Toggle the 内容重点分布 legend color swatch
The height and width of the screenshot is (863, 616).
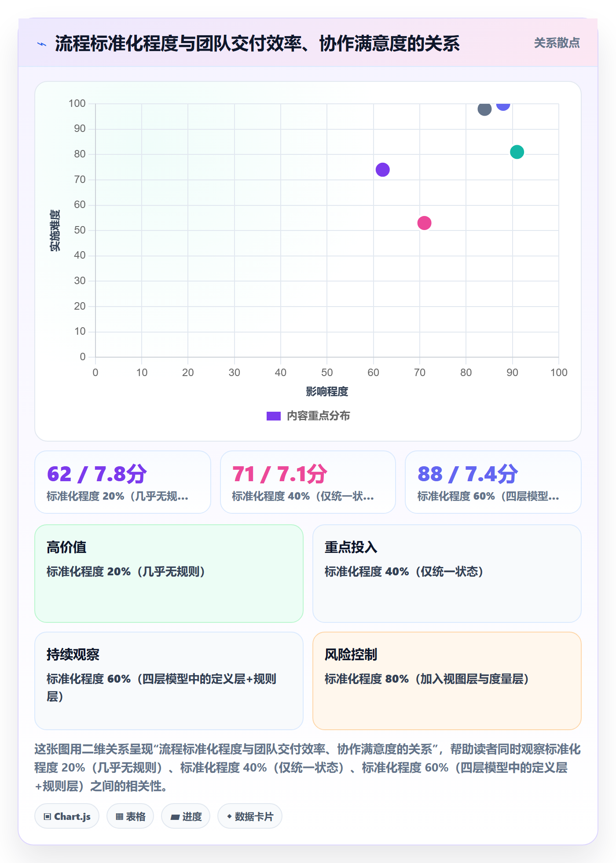point(274,416)
